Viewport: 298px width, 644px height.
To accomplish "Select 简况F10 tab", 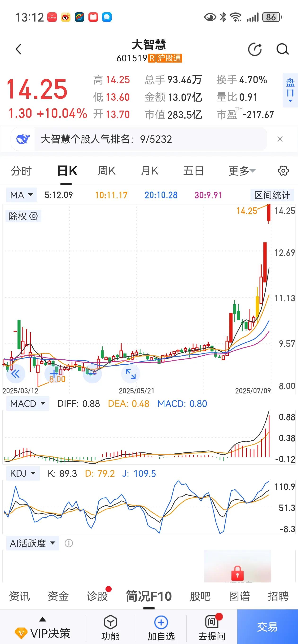I will (x=149, y=596).
